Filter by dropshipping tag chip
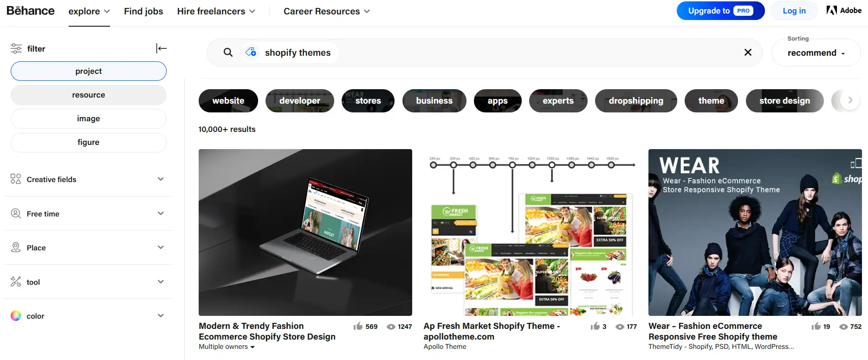This screenshot has height=360, width=868. pos(636,101)
